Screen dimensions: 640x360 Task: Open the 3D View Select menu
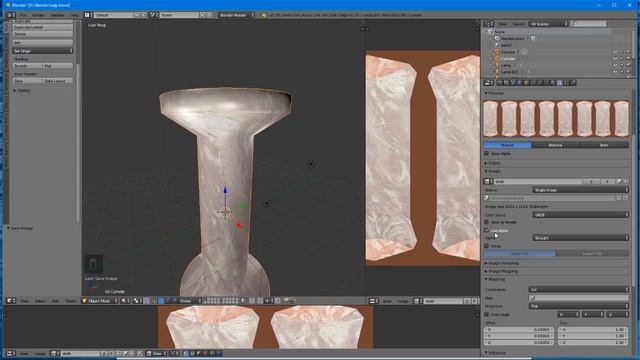tap(40, 301)
